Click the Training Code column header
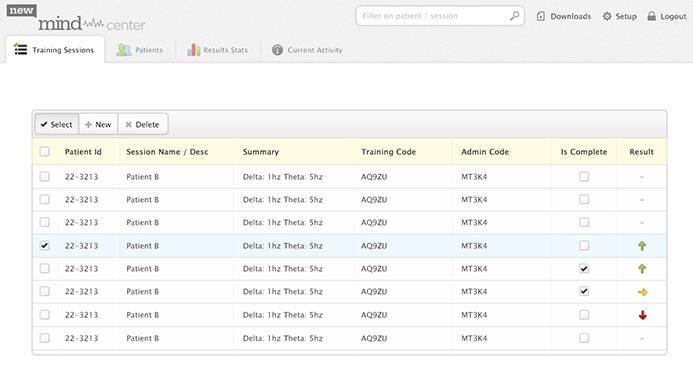Viewport: 693px width, 391px height. click(x=388, y=152)
